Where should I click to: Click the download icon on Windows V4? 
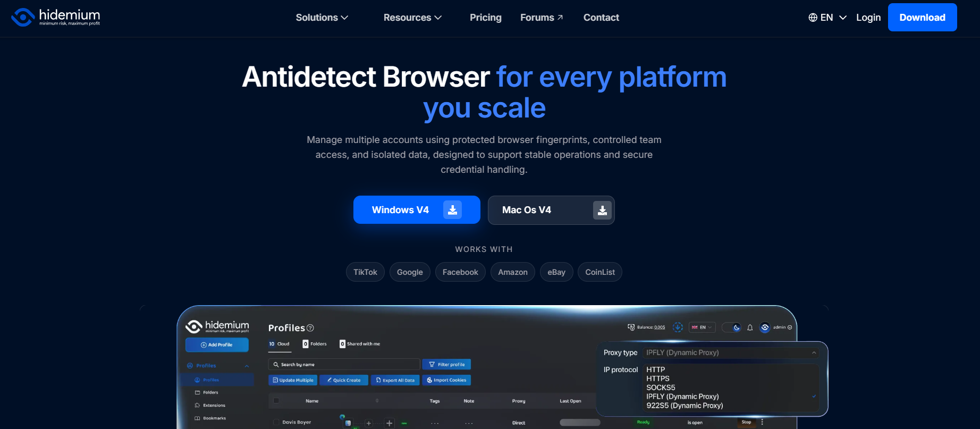[x=453, y=210]
